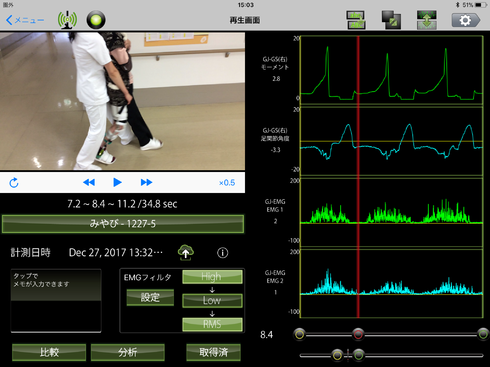Tap the GJ-EMG EMG 1 graph
Image resolution: width=490 pixels, height=367 pixels.
[392, 212]
